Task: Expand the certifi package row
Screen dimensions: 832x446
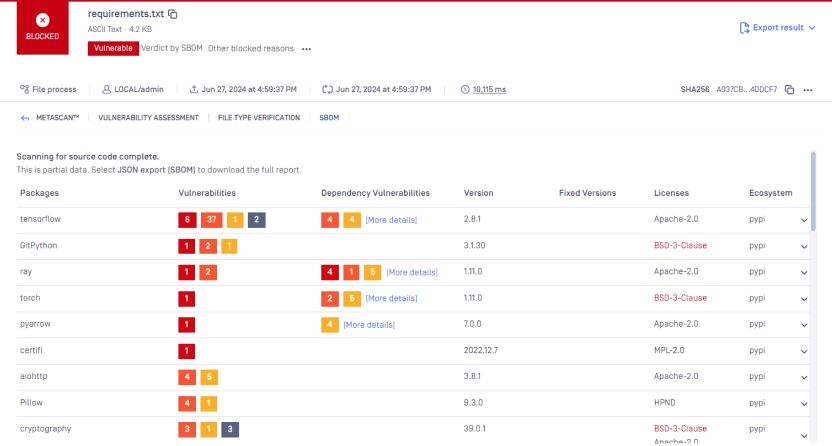Action: pyautogui.click(x=804, y=352)
